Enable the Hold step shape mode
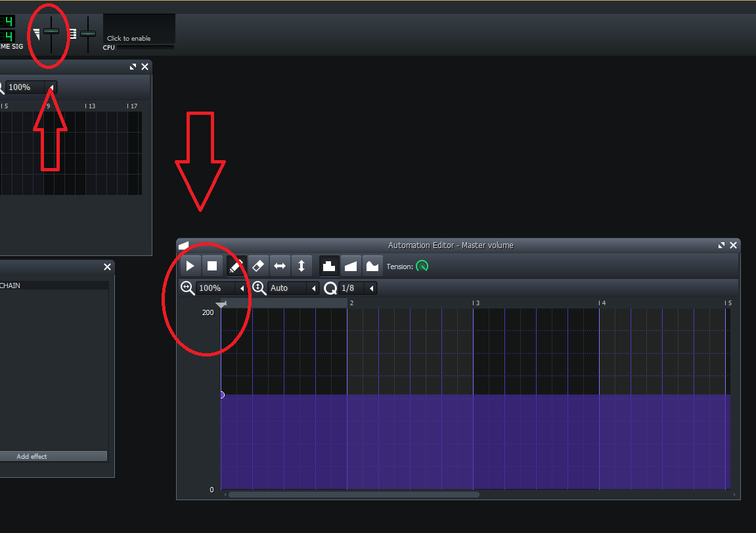 (x=329, y=265)
